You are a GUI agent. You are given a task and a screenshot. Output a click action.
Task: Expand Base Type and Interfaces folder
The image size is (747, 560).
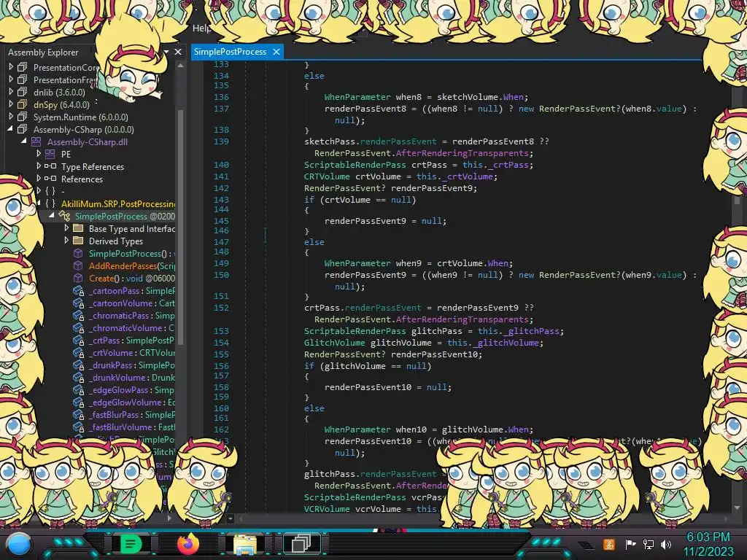coord(66,228)
